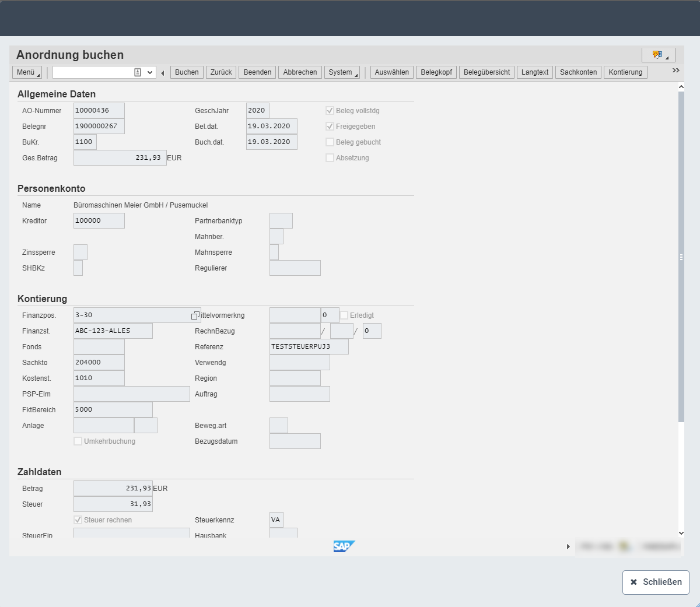Expand the System dropdown menu
Image resolution: width=700 pixels, height=607 pixels.
pos(342,72)
